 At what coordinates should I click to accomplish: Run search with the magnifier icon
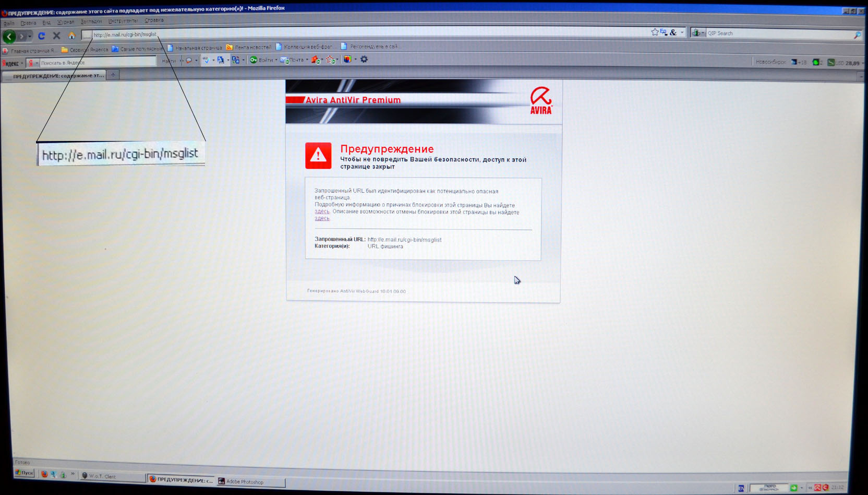point(857,34)
